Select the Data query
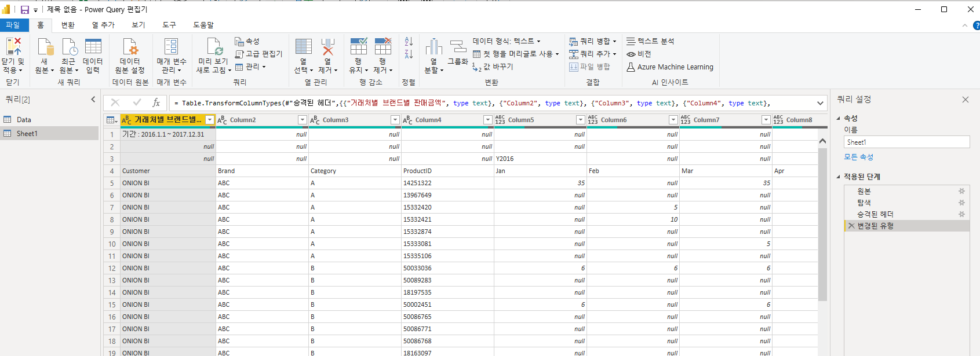This screenshot has width=980, height=356. (x=49, y=120)
